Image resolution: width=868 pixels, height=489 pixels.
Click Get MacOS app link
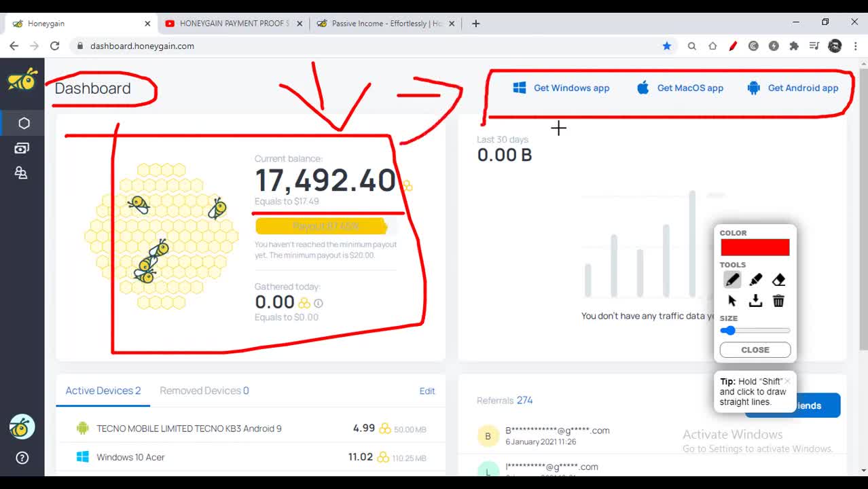(x=680, y=88)
